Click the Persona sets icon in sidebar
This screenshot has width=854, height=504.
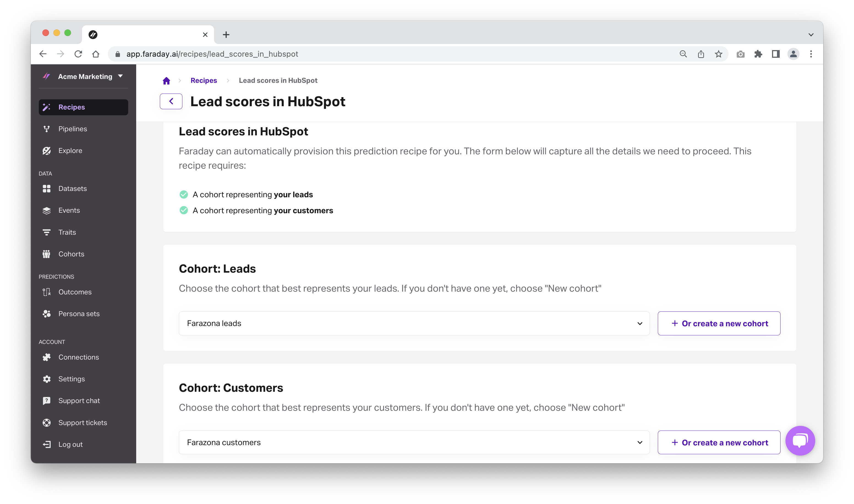[47, 313]
